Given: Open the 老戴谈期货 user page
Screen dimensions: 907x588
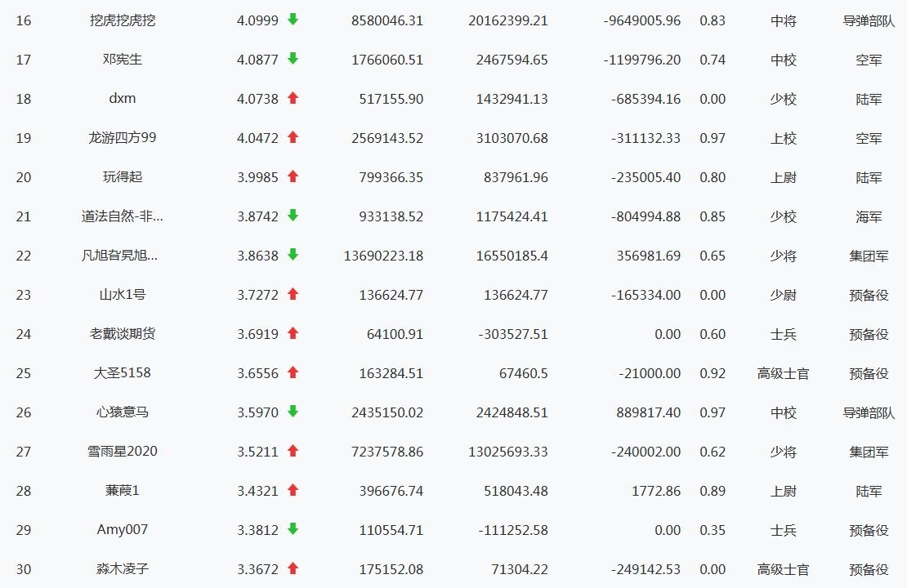Looking at the screenshot, I should pyautogui.click(x=123, y=334).
